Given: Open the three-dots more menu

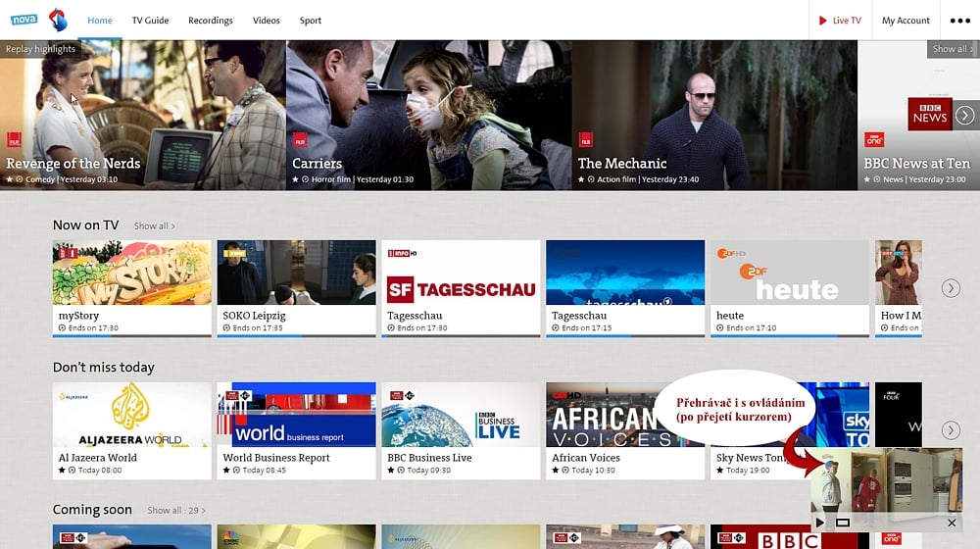Looking at the screenshot, I should point(960,21).
